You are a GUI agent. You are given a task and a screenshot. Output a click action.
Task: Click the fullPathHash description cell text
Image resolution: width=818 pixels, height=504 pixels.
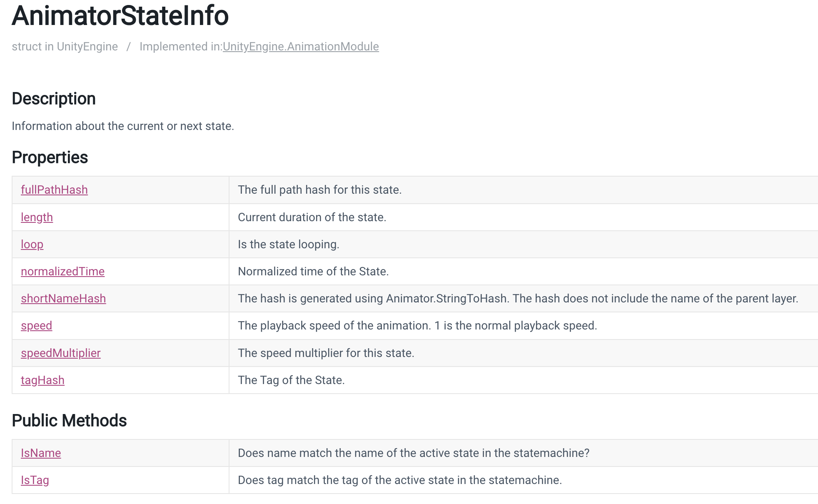(x=319, y=190)
